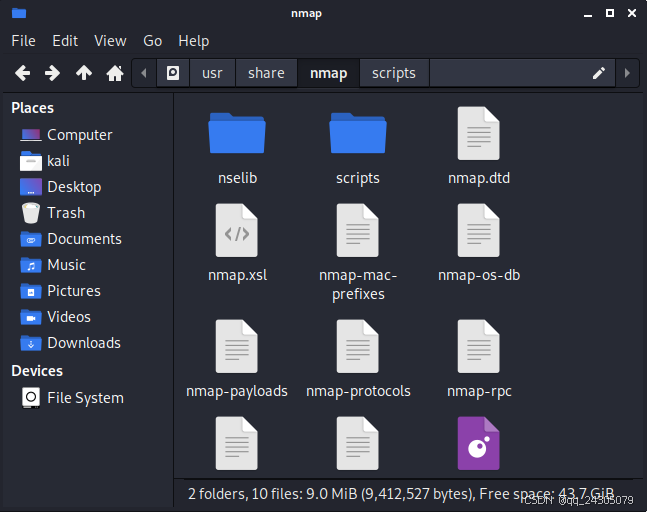
Task: Jump to usr in the path bar
Action: click(x=213, y=73)
